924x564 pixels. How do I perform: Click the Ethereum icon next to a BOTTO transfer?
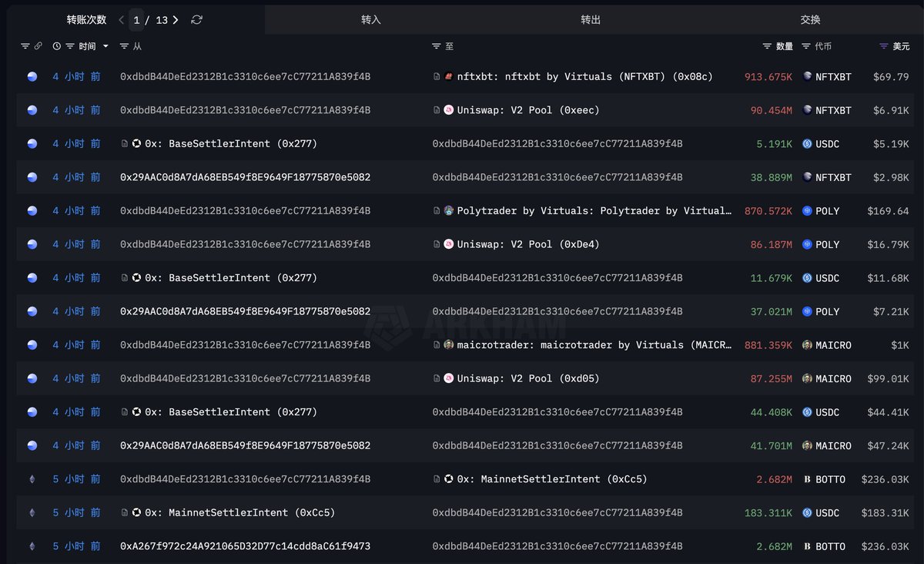coord(32,478)
